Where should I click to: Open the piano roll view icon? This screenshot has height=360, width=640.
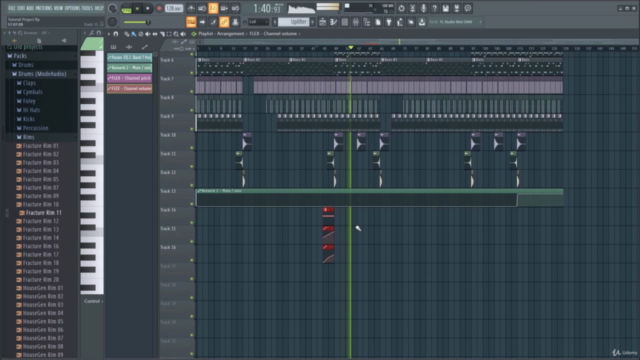(333, 22)
